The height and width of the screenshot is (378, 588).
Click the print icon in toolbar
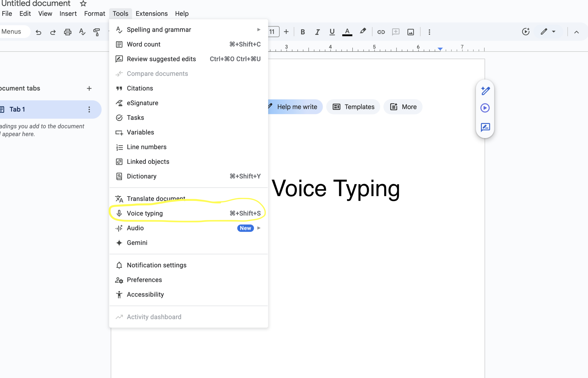tap(68, 32)
